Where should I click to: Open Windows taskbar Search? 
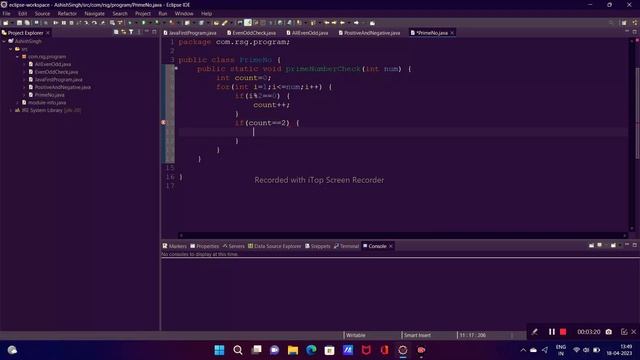238,350
